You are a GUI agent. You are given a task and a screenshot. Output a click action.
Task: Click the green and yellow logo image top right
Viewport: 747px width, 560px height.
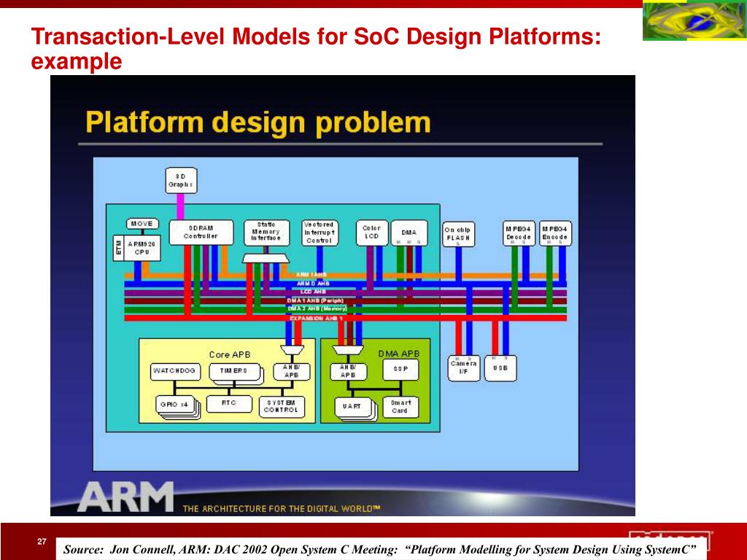pyautogui.click(x=694, y=20)
